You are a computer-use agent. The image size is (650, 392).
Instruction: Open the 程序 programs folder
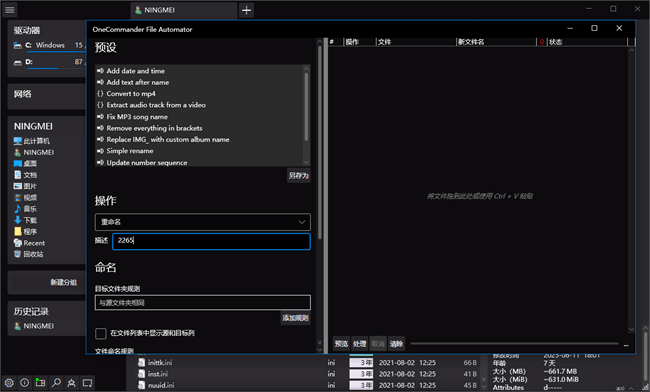25,232
